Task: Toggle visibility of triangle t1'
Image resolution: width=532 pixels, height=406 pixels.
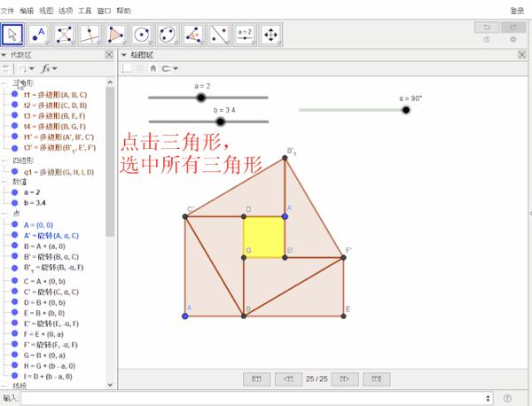Action: click(14, 137)
